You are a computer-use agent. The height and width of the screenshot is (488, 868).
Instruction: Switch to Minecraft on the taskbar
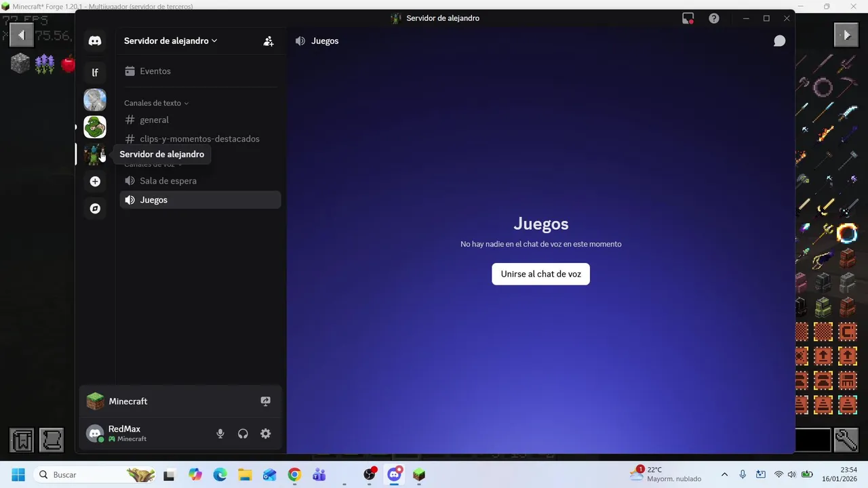[x=419, y=475]
